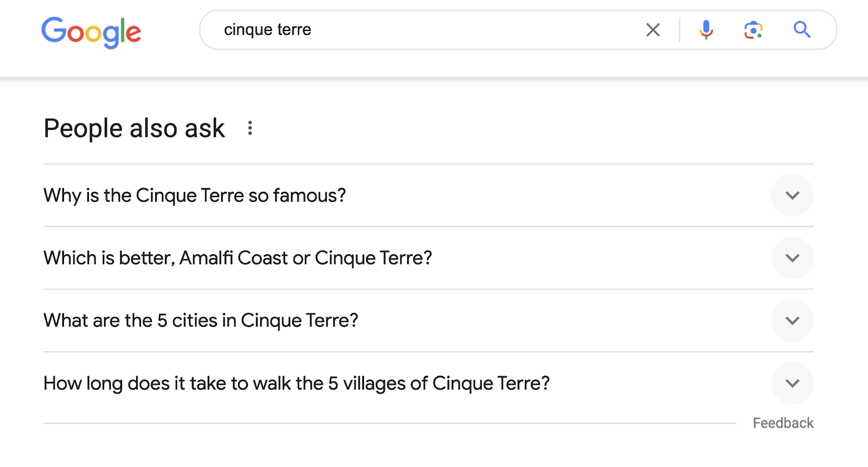The width and height of the screenshot is (868, 467).
Task: Open the Feedback link
Action: tap(783, 423)
